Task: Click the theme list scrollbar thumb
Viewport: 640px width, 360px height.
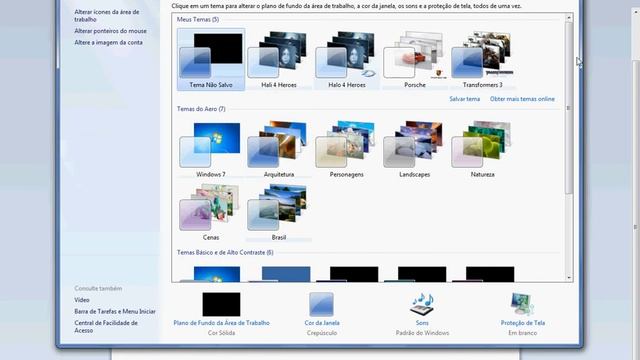Action: pos(569,108)
